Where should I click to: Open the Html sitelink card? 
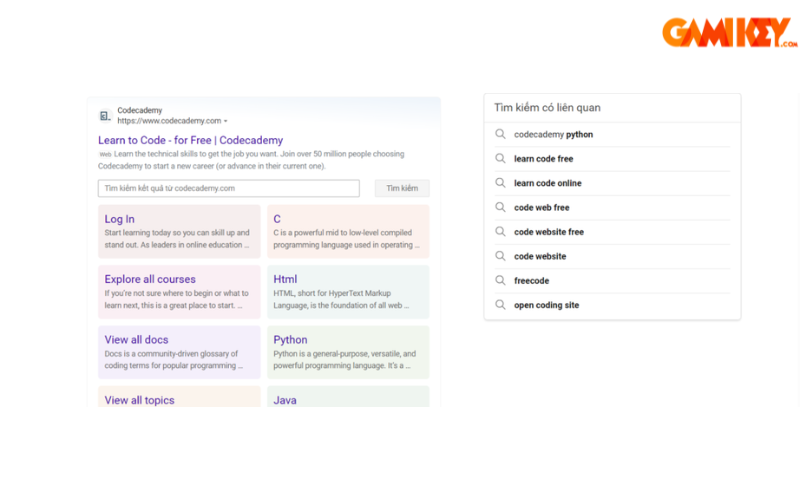285,279
